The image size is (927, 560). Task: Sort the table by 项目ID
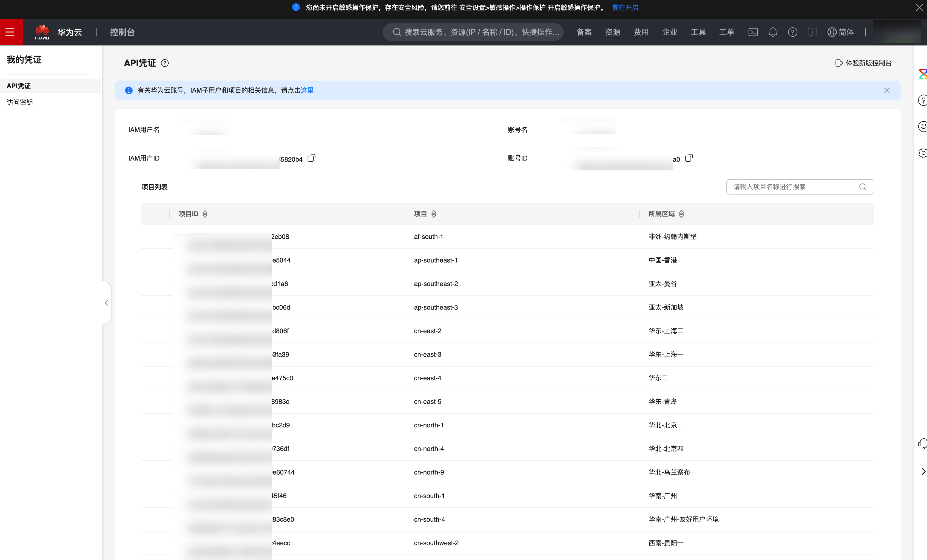pyautogui.click(x=205, y=214)
